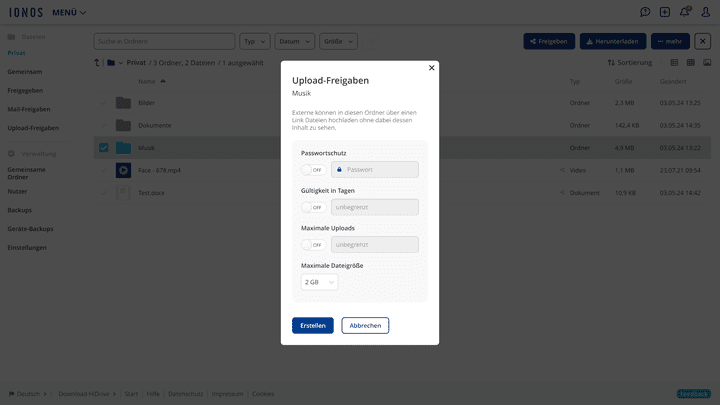Open Privat in the sidebar
Screen dimensions: 720x405
17,53
